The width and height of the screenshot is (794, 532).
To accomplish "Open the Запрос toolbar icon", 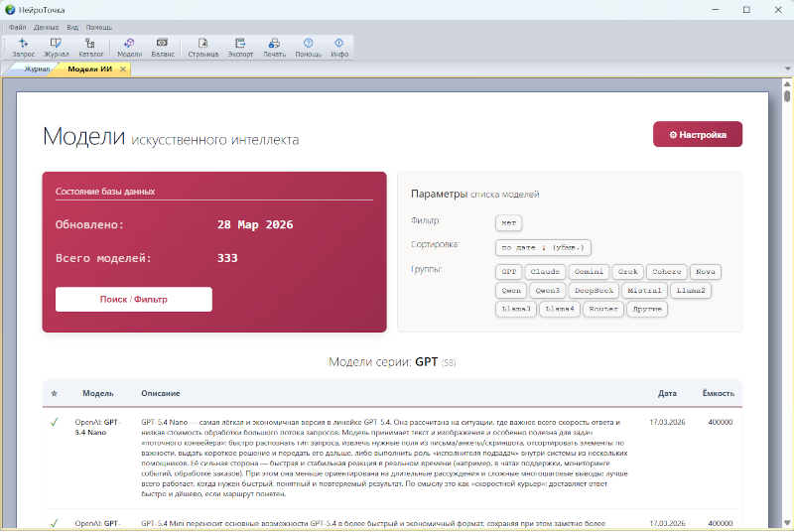I will click(x=23, y=48).
